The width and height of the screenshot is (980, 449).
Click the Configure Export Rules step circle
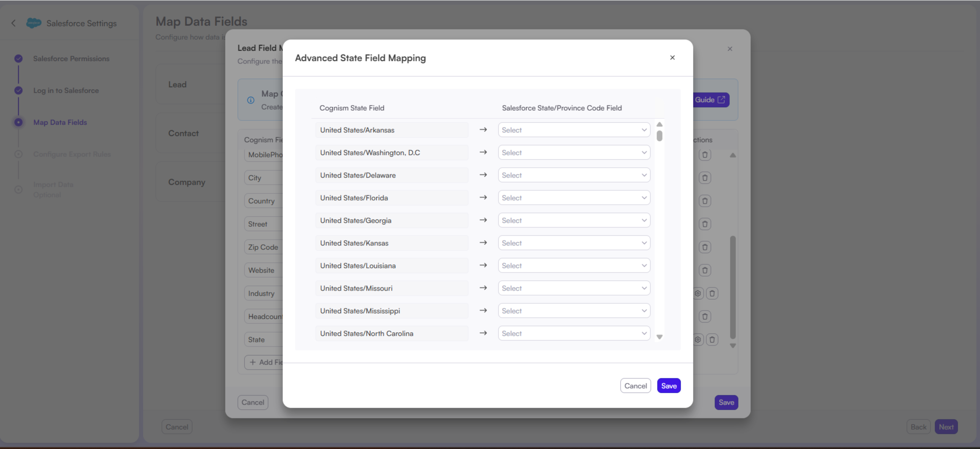click(18, 154)
